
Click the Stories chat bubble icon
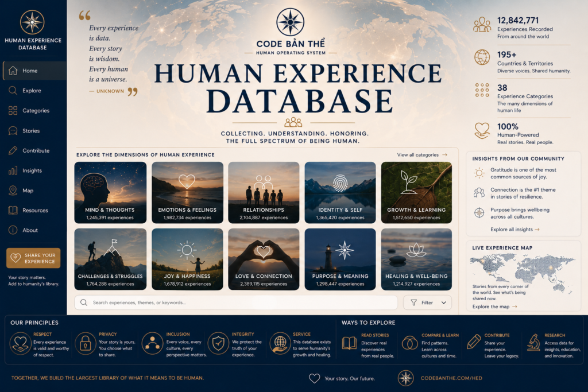pos(13,130)
